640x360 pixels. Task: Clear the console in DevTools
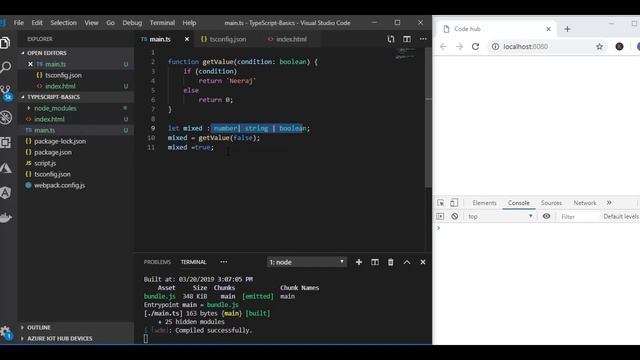click(454, 216)
